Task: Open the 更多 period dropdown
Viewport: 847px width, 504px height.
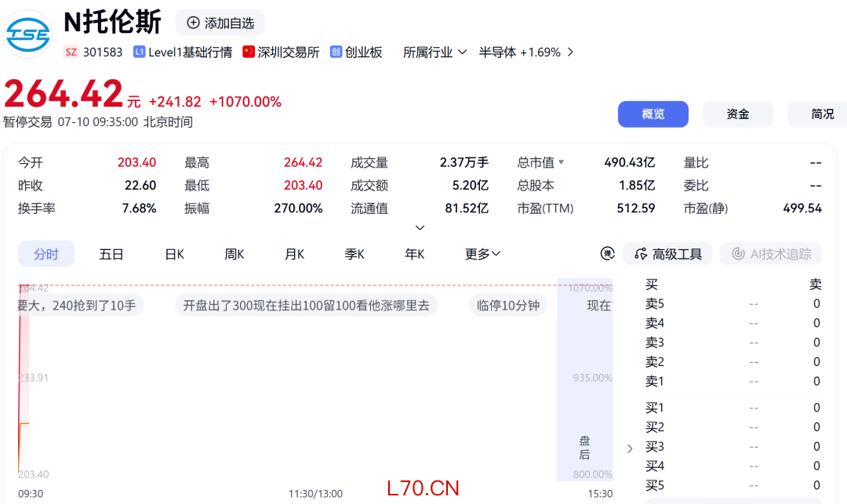Action: click(482, 254)
